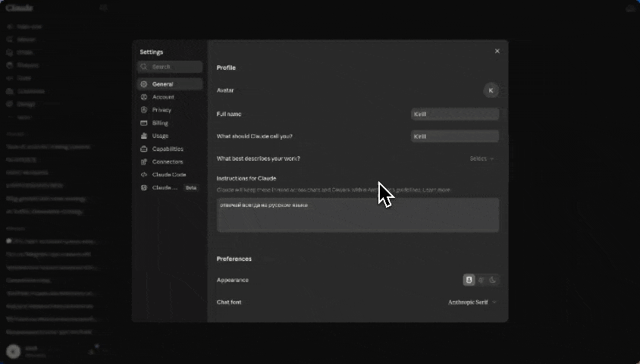
Task: Click the Connectors icon in sidebar
Action: (143, 162)
